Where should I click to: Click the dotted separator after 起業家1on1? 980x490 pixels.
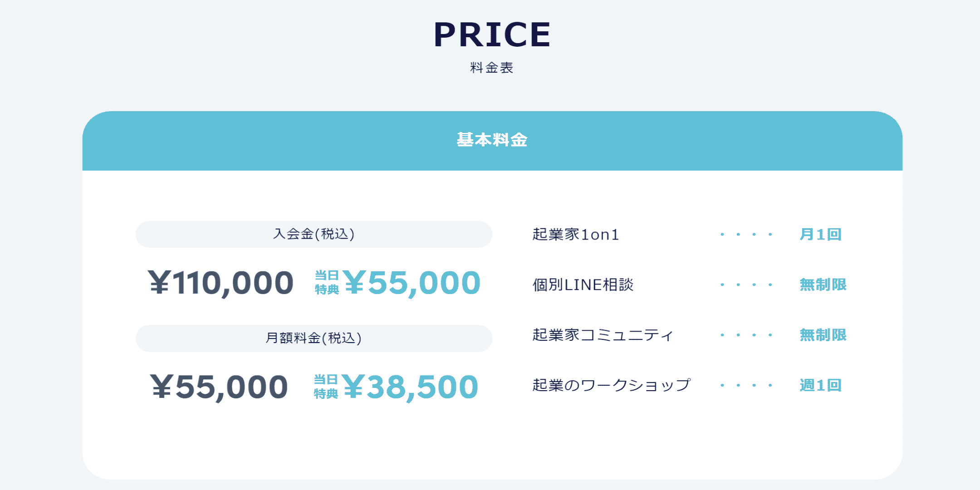coord(746,235)
